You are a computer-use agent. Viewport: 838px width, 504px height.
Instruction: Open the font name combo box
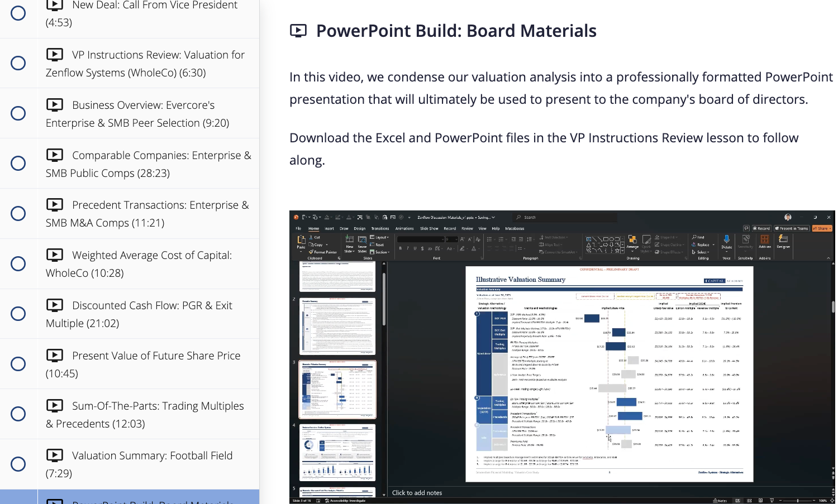click(x=420, y=239)
